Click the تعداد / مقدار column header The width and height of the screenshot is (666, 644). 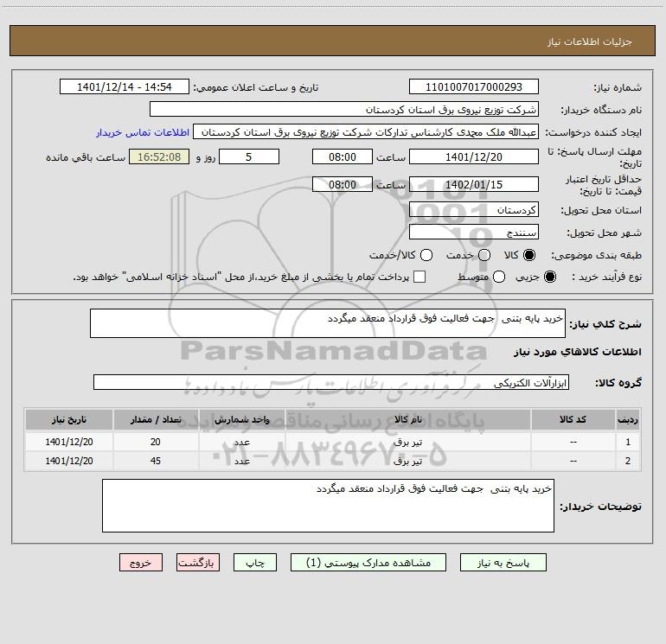(x=156, y=420)
